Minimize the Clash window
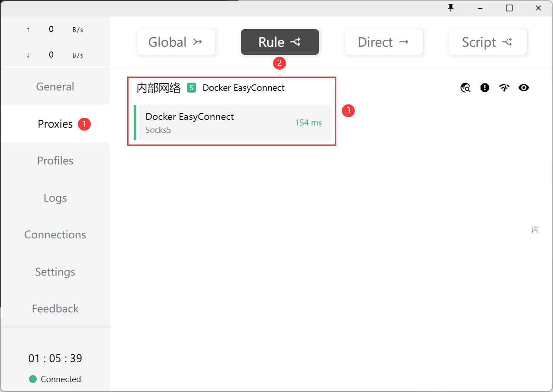Screen dimensions: 553x392 [480, 8]
